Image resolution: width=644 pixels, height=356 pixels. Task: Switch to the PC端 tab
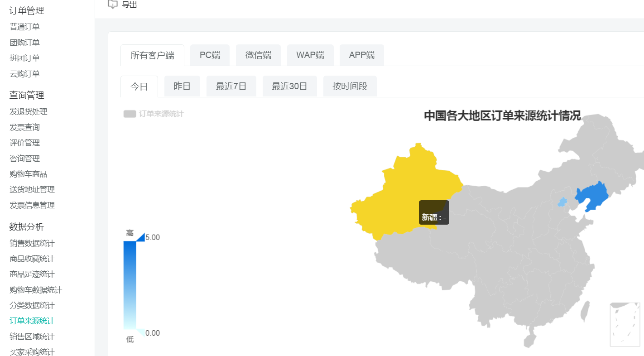tap(210, 55)
